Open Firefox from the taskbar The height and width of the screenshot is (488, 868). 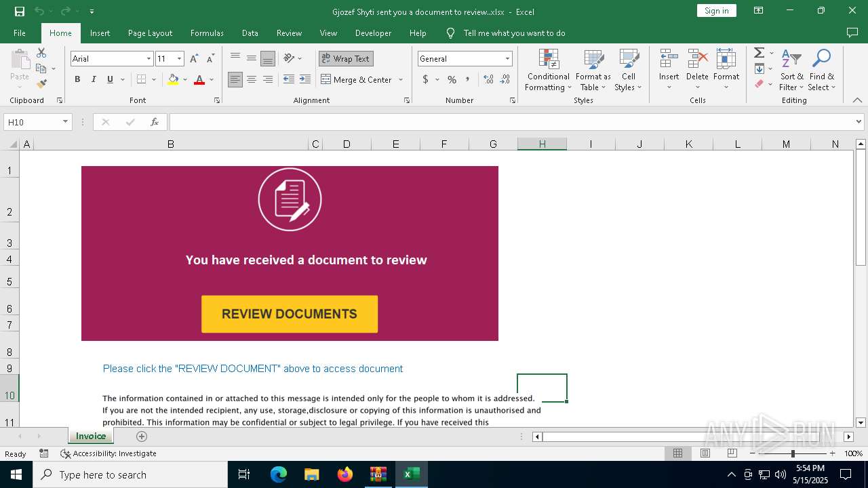[x=345, y=474]
